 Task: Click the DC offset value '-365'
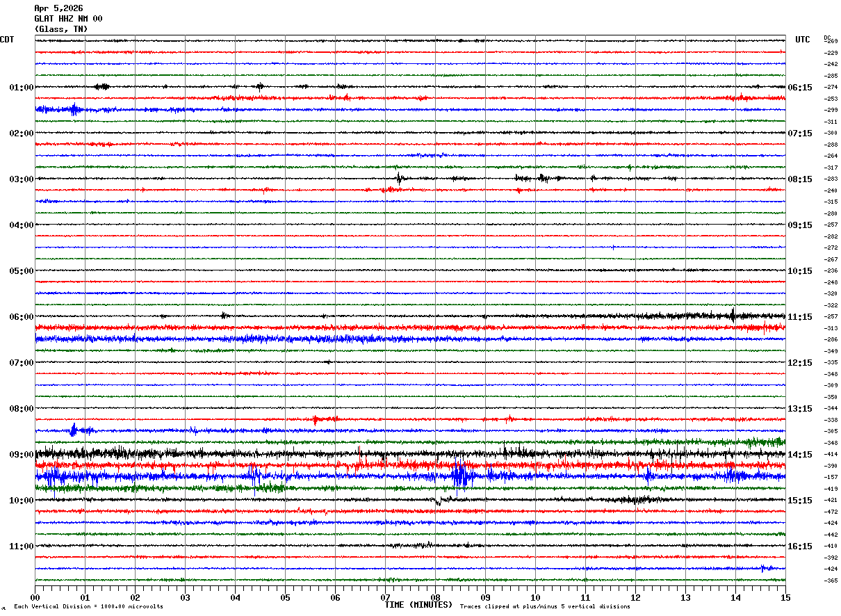point(831,581)
